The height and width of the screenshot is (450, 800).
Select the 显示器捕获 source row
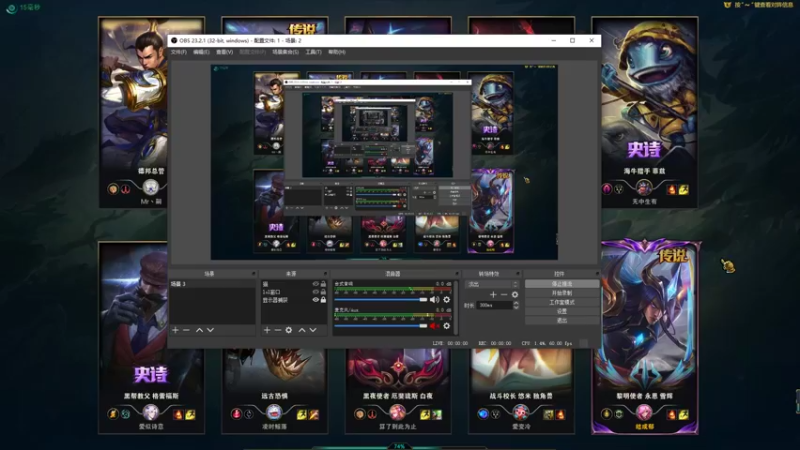[x=294, y=300]
